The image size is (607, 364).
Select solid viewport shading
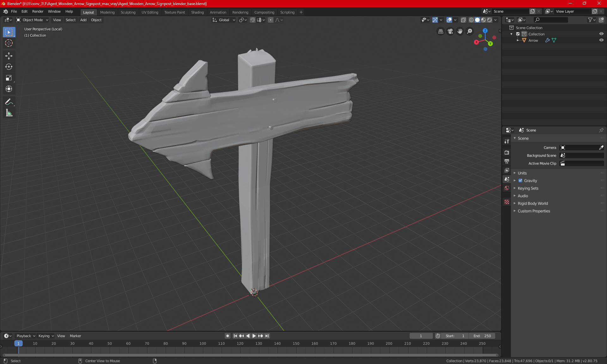477,20
